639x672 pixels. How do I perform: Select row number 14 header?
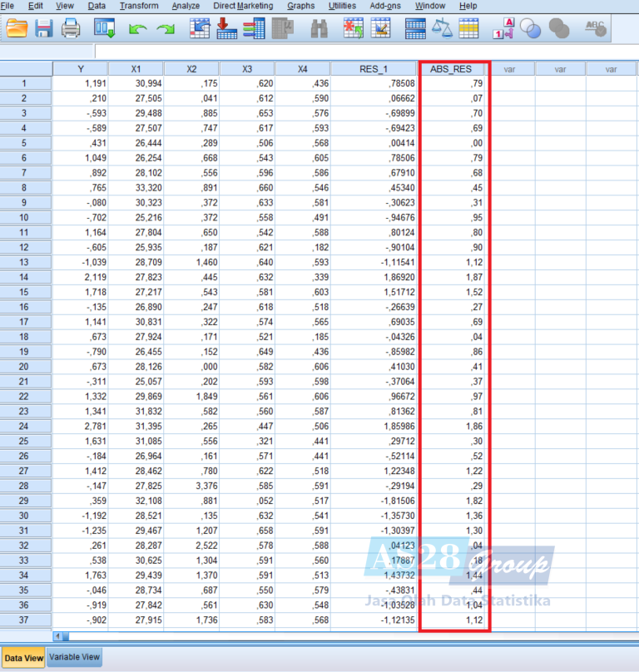click(24, 278)
